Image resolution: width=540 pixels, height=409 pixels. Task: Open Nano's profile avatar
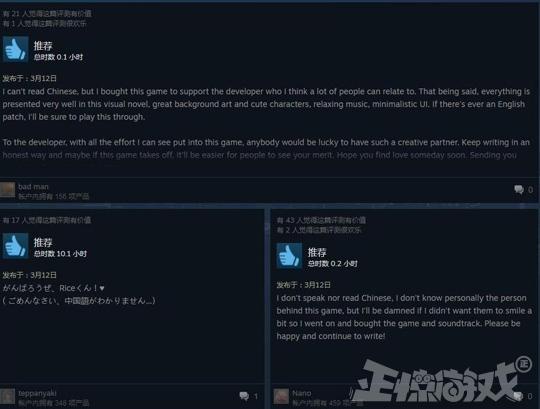click(281, 397)
